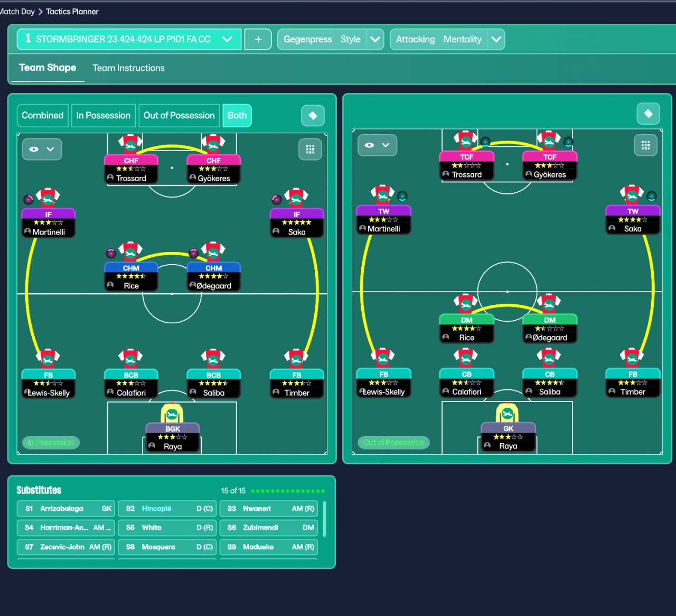This screenshot has height=616, width=676.
Task: Select substitute S9 Madueke
Action: click(x=269, y=547)
